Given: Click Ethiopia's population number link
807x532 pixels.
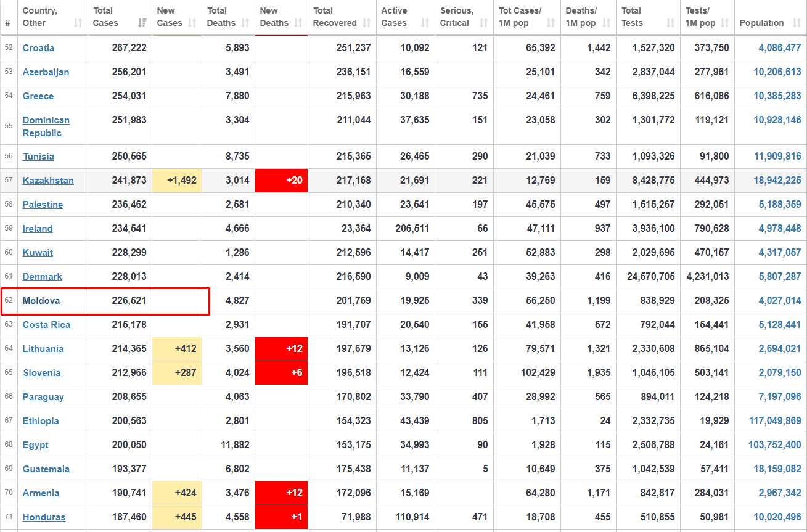Looking at the screenshot, I should coord(775,421).
